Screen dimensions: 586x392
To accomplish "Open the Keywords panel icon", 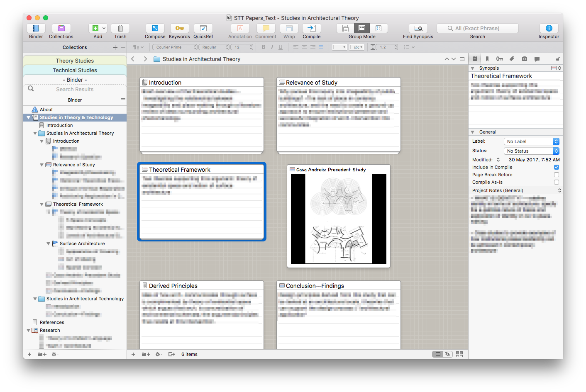I will tap(179, 28).
